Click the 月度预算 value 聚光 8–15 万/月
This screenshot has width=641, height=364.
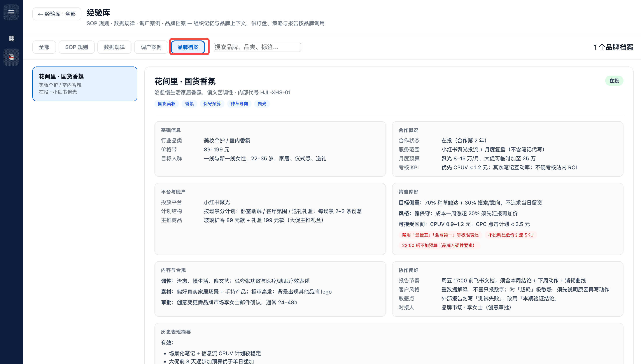(489, 159)
